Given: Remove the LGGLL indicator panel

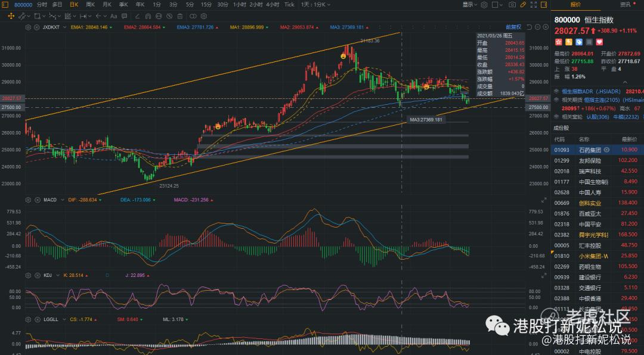Looking at the screenshot, I should pos(36,319).
